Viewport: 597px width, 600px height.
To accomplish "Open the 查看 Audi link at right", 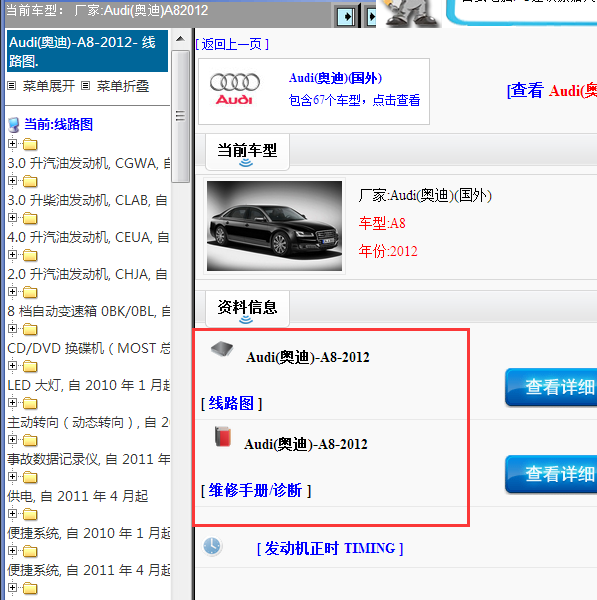I will 551,91.
